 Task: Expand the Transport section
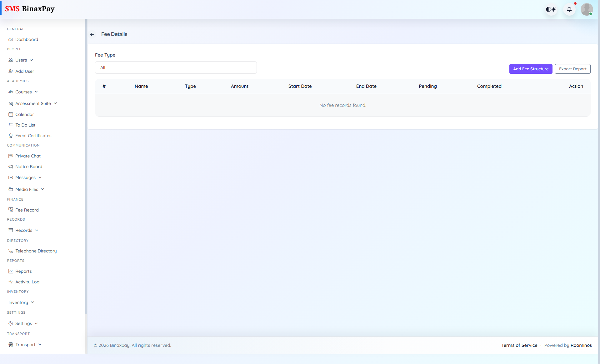[25, 344]
